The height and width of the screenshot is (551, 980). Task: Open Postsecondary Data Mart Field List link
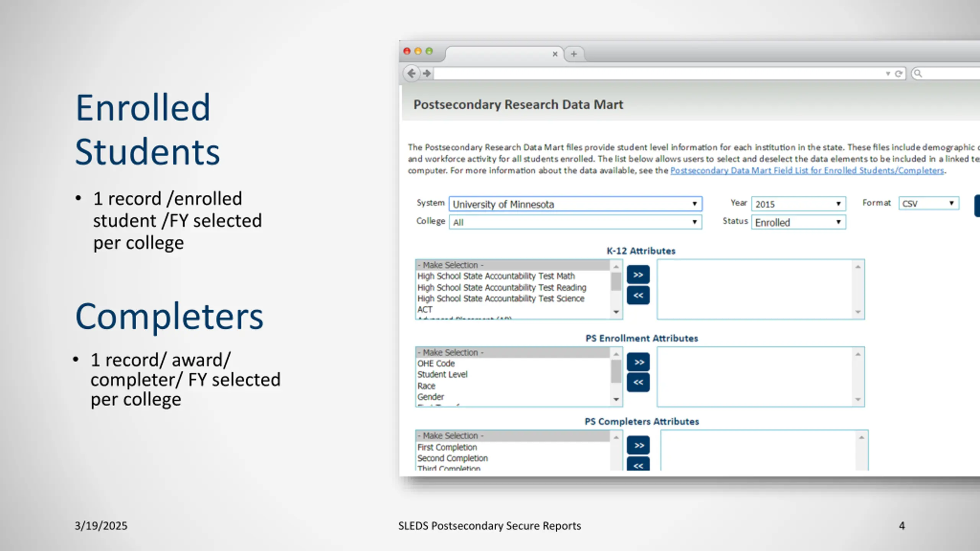807,171
